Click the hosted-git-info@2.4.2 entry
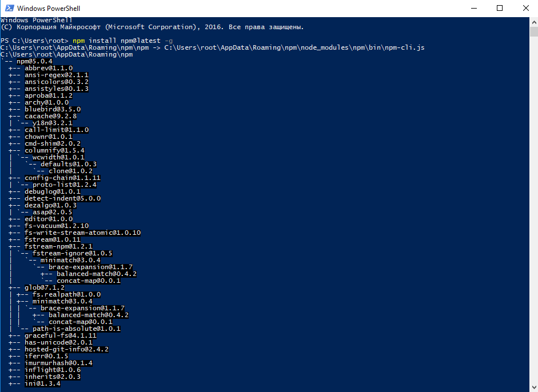The image size is (538, 392). 66,350
